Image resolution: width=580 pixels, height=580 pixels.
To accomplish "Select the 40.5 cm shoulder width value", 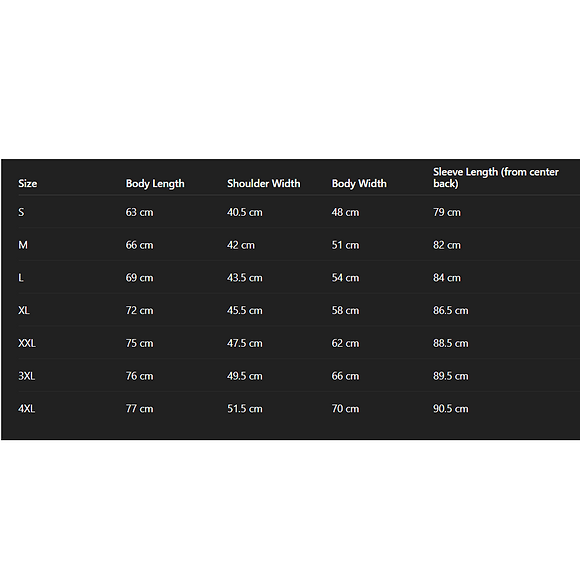I will click(x=245, y=212).
